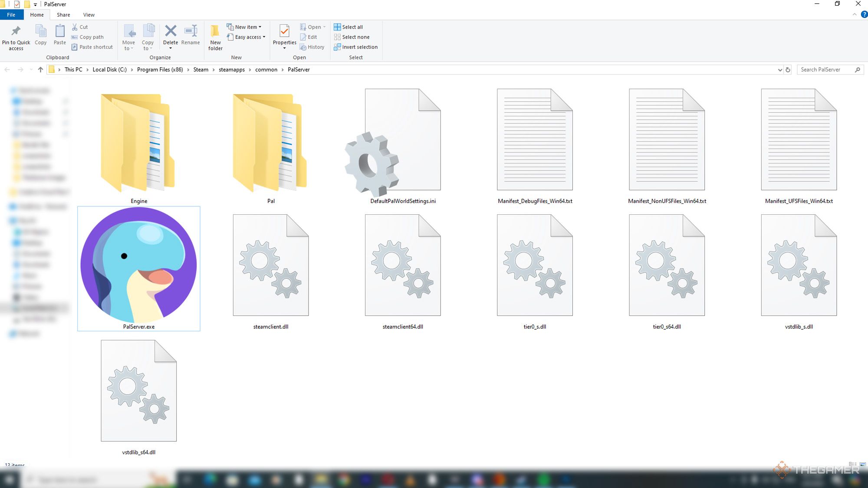
Task: Click the Delete X icon
Action: tap(171, 31)
